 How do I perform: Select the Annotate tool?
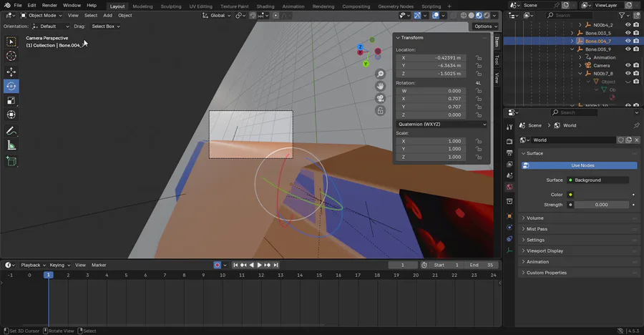click(11, 131)
